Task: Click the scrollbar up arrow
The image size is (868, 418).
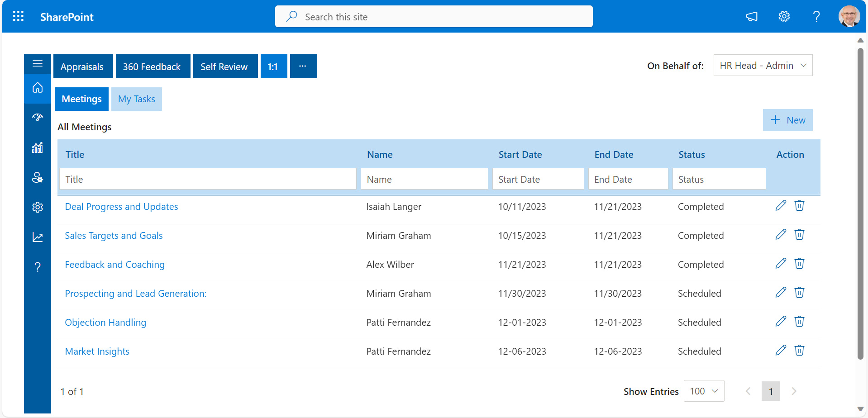Action: coord(860,40)
